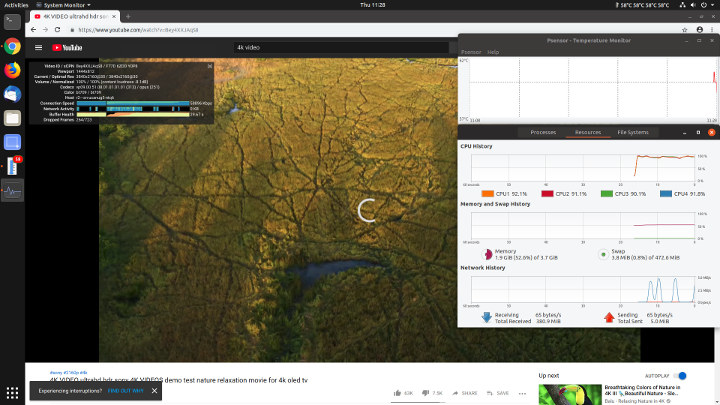The height and width of the screenshot is (405, 720).
Task: Dislike the video with thumbs down
Action: tap(426, 393)
